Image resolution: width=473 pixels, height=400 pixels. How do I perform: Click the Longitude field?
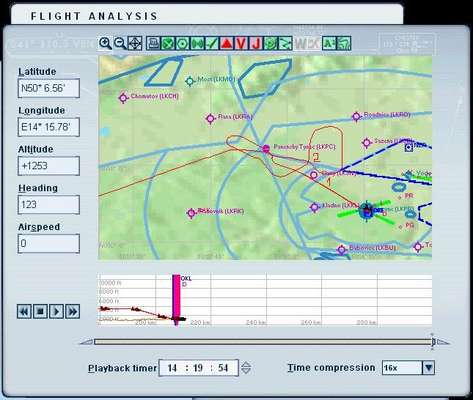[x=49, y=127]
